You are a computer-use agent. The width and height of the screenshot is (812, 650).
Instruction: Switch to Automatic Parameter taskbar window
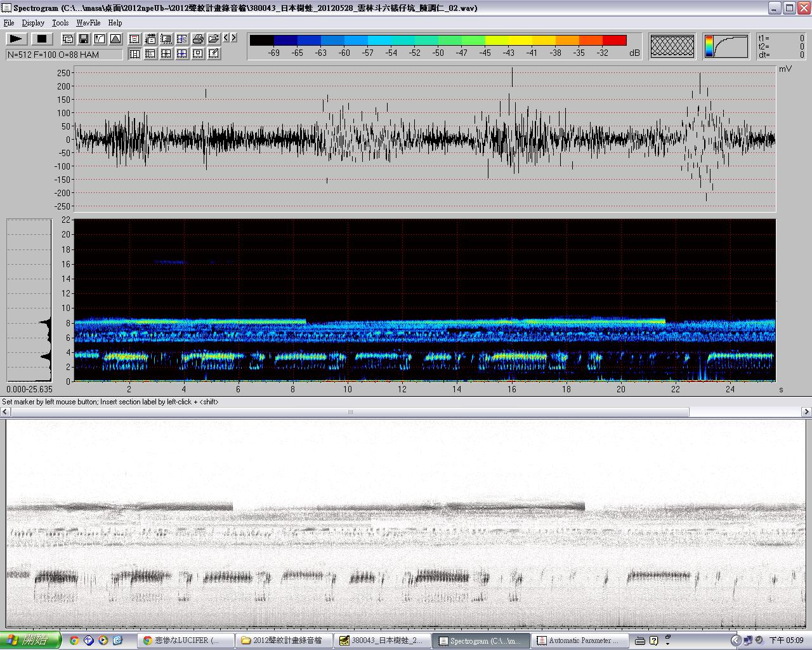(x=579, y=640)
